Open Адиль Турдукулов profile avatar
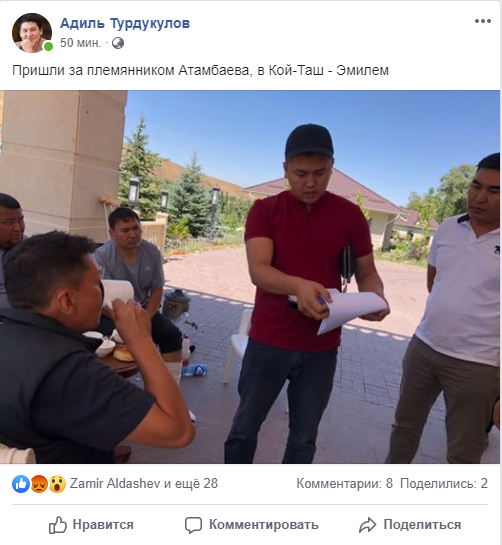This screenshot has height=545, width=502. [32, 33]
